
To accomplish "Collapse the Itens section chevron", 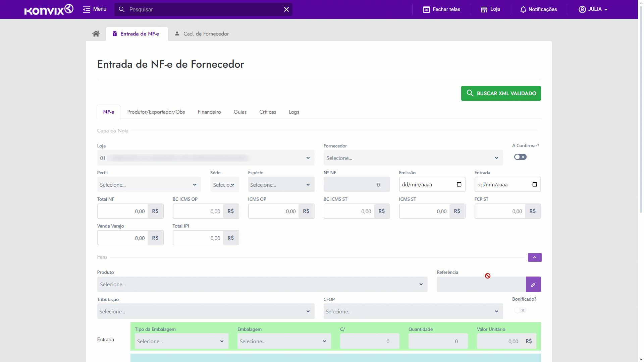I will tap(535, 257).
